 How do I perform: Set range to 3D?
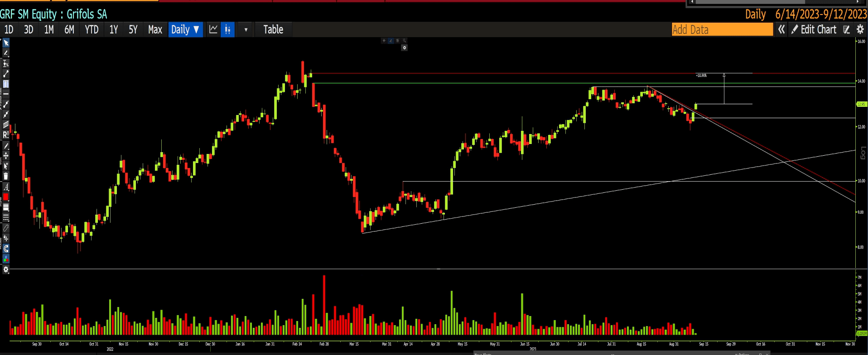29,30
